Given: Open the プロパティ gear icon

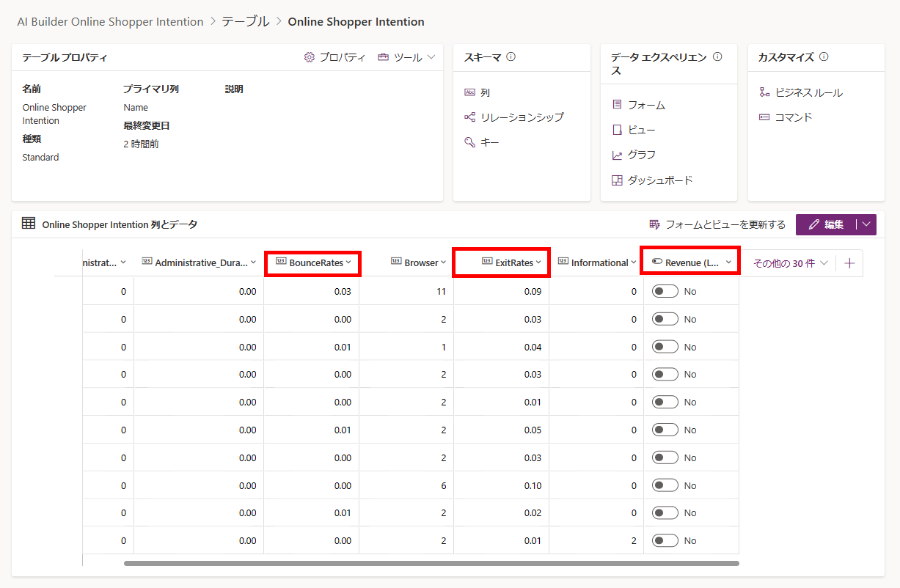Looking at the screenshot, I should tap(309, 57).
